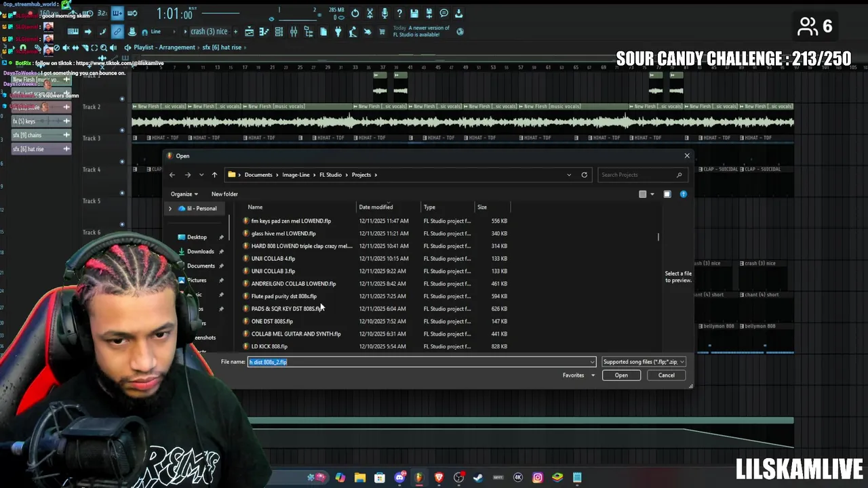Open the channel rack toolbar icon
This screenshot has height=488, width=868.
tap(279, 32)
